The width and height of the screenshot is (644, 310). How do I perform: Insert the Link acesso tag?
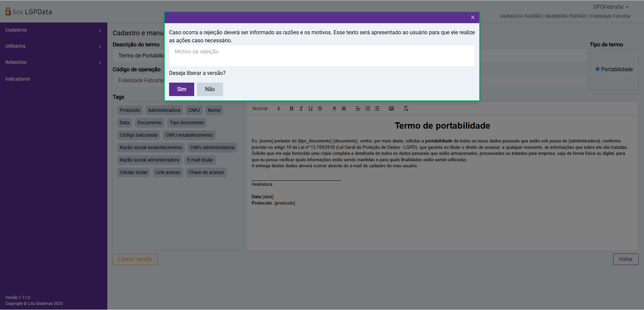coord(168,172)
